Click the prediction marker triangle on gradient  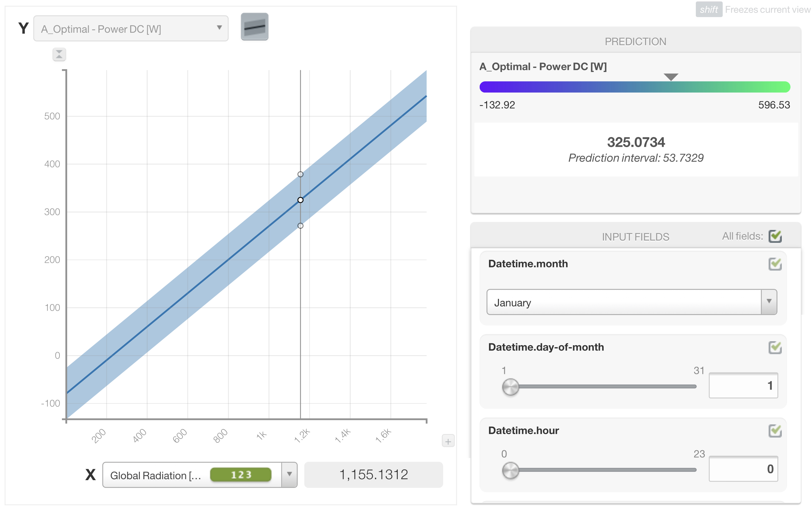tap(670, 77)
